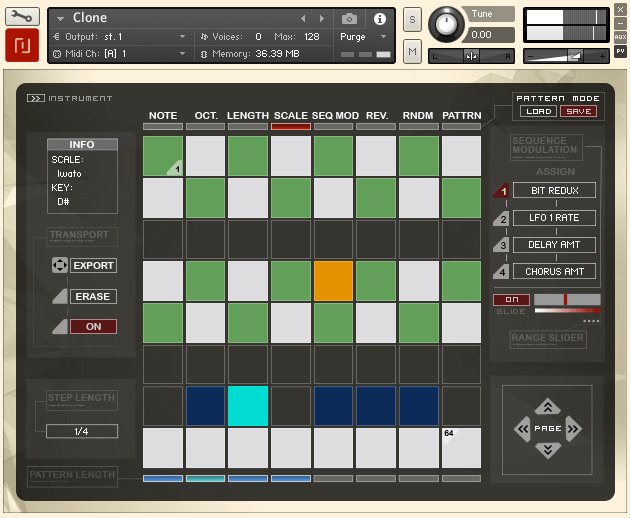The image size is (630, 518).
Task: Open the camera snapshot view
Action: pos(349,19)
